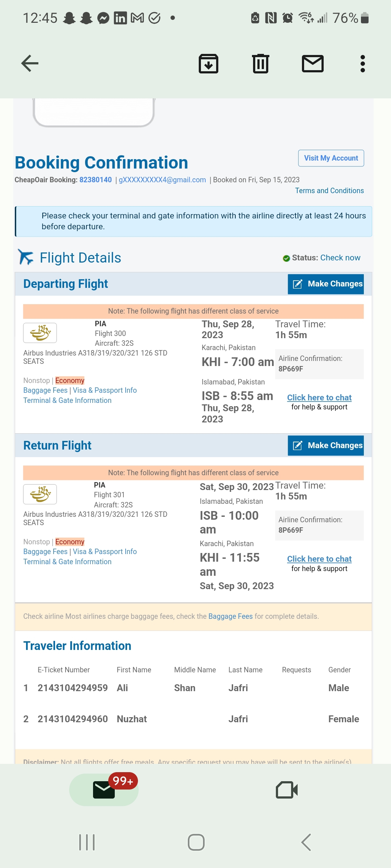Open booking number 82380140 link
This screenshot has width=391, height=868.
point(96,180)
